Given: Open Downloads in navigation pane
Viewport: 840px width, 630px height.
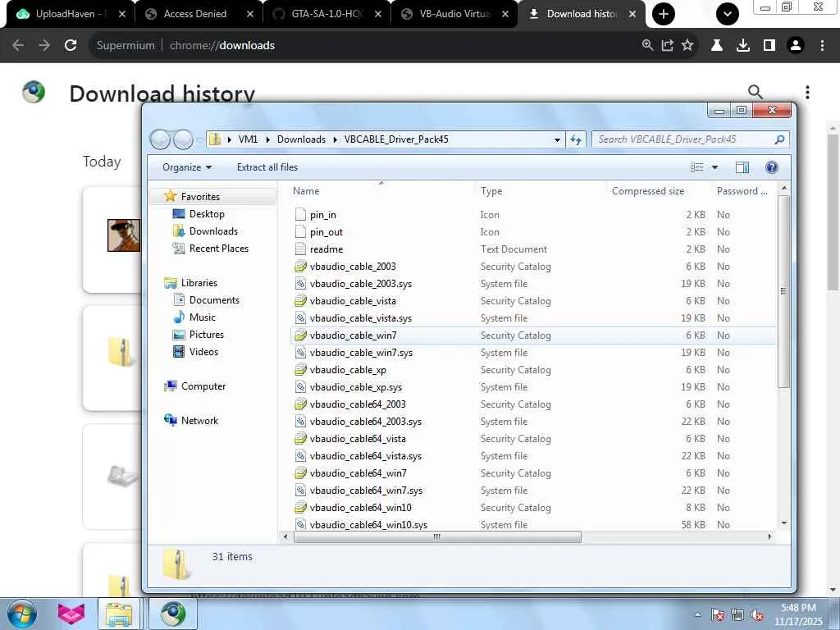Looking at the screenshot, I should click(213, 231).
